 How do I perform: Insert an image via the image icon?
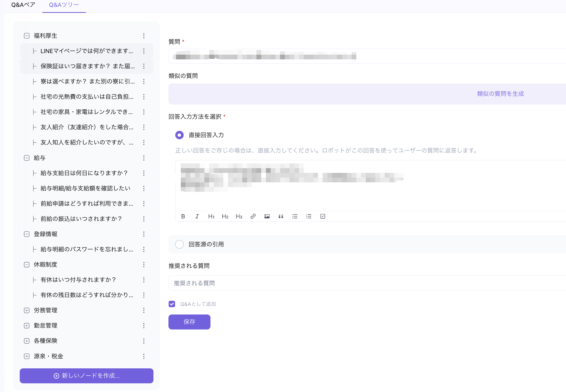coord(267,216)
